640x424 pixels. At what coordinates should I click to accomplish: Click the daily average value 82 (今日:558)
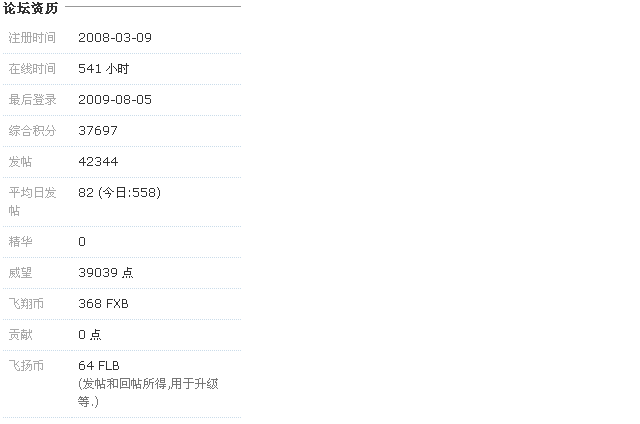(120, 193)
